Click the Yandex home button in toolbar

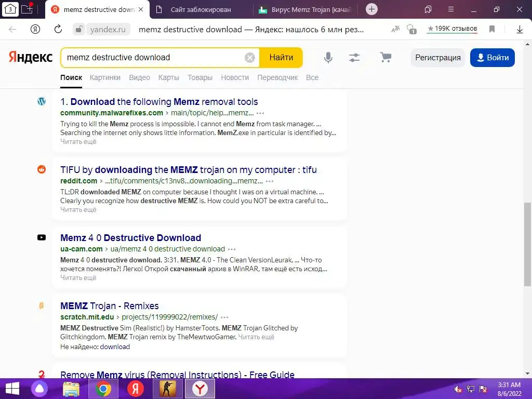35,30
